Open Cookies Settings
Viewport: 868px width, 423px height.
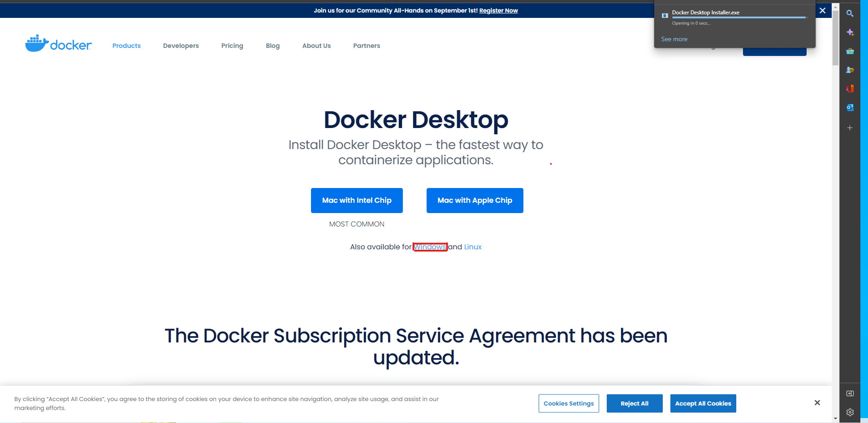pos(569,403)
